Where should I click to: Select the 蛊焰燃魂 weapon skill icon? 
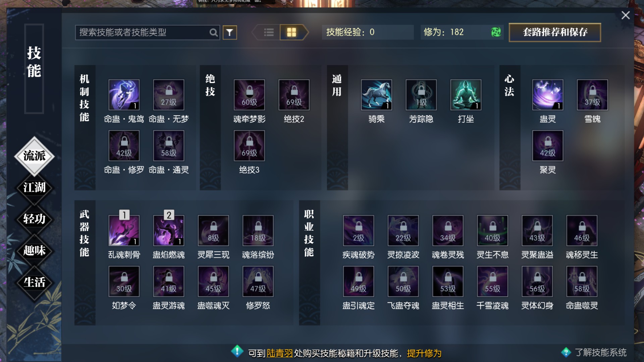coord(168,231)
